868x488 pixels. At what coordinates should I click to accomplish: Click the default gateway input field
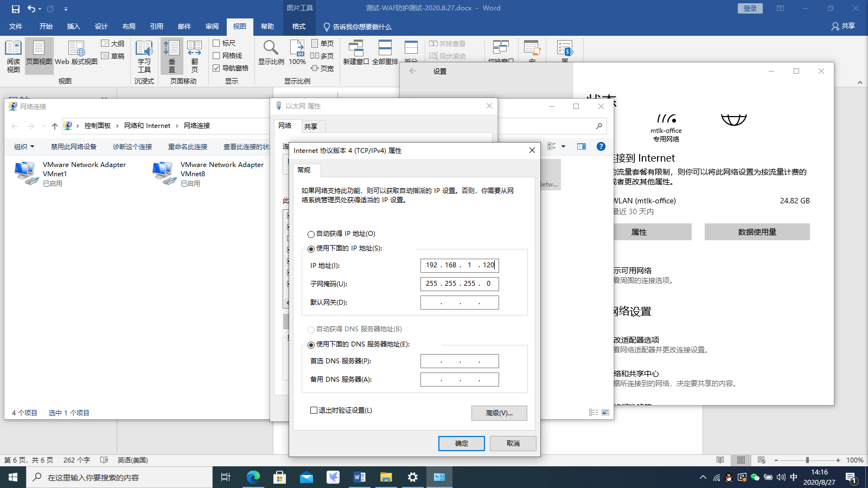[459, 303]
